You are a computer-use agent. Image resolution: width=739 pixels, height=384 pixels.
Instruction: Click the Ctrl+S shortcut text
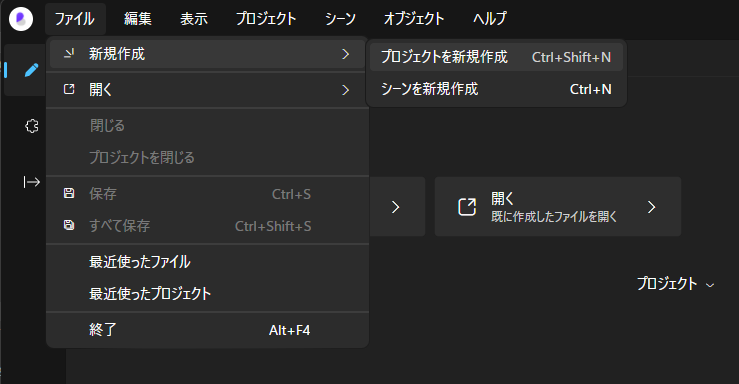291,194
